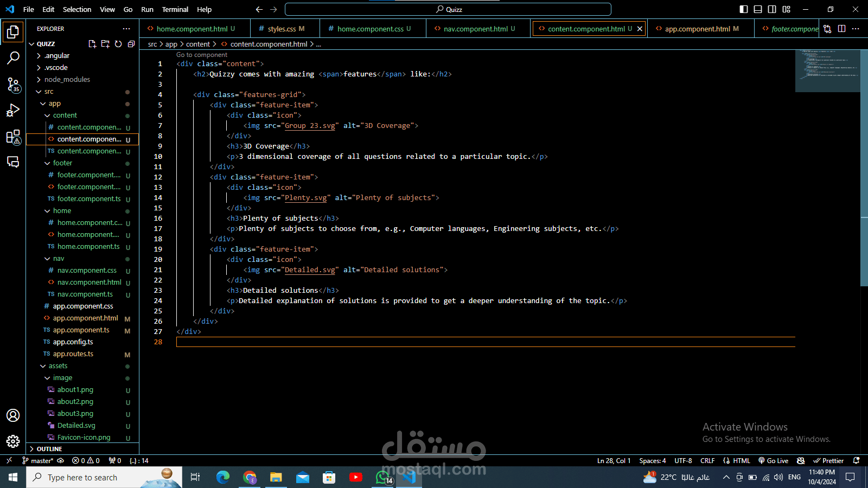Publish changes with cloud sync icon

click(61, 460)
